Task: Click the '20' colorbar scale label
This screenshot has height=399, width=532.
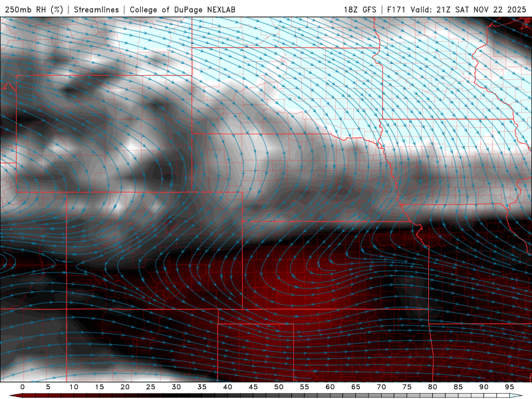Action: click(125, 387)
